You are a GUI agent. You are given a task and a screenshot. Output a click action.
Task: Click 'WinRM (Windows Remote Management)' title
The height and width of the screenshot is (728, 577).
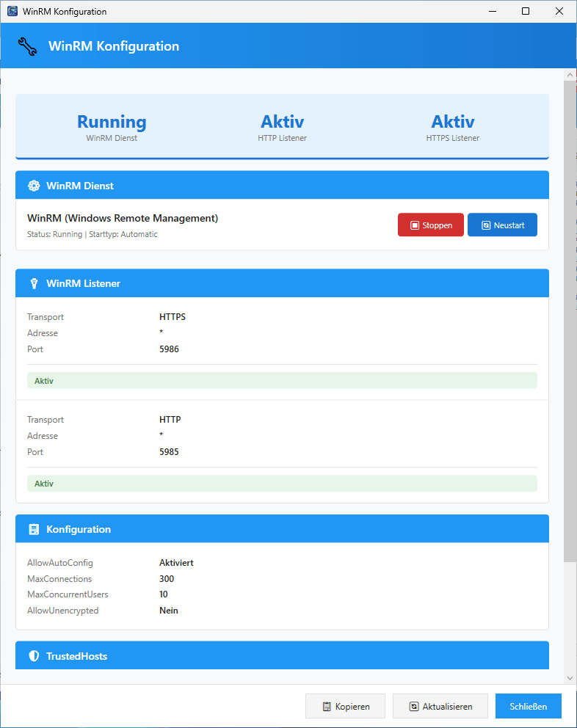123,218
